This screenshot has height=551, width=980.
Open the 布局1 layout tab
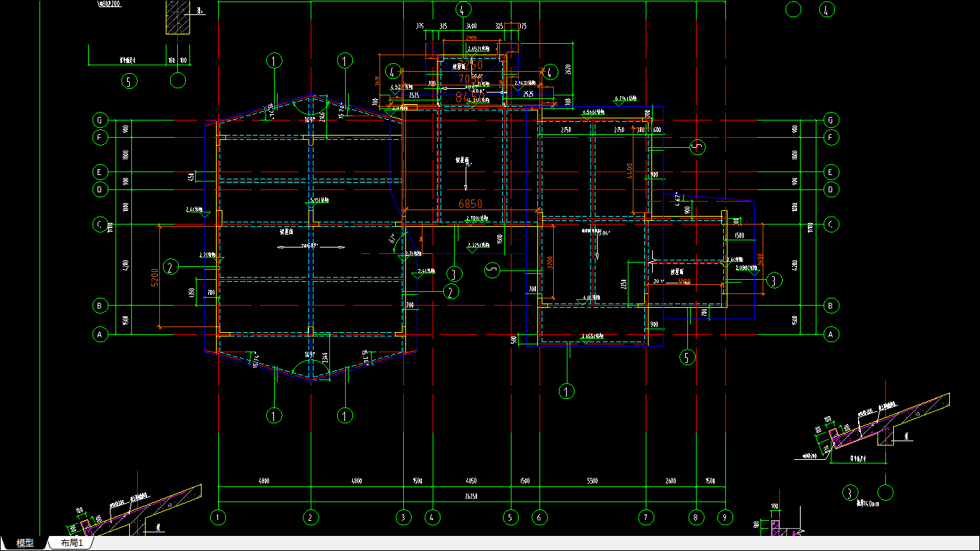coord(72,543)
